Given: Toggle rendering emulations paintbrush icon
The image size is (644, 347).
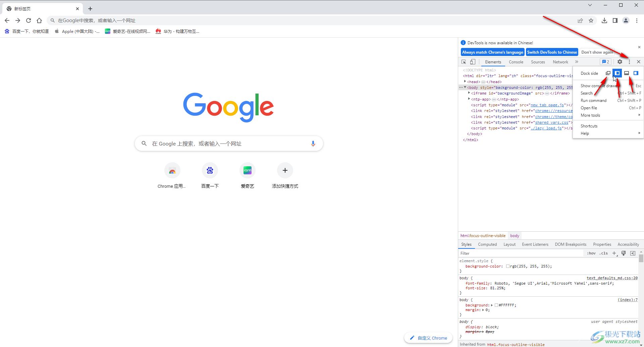Looking at the screenshot, I should point(624,253).
